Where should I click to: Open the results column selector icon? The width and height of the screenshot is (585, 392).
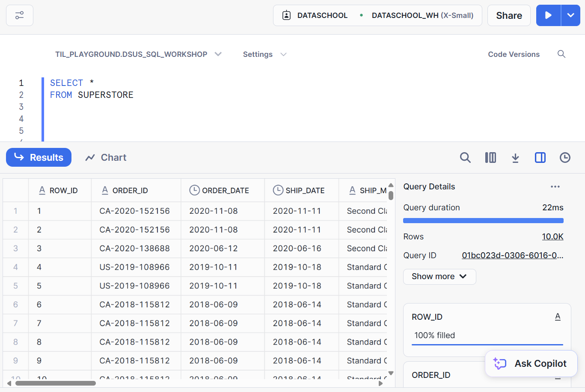(490, 158)
